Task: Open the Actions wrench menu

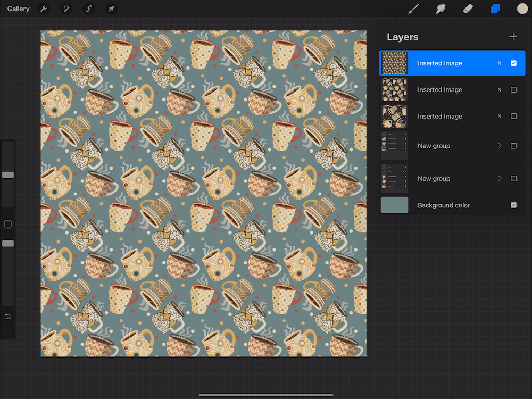Action: coord(44,9)
